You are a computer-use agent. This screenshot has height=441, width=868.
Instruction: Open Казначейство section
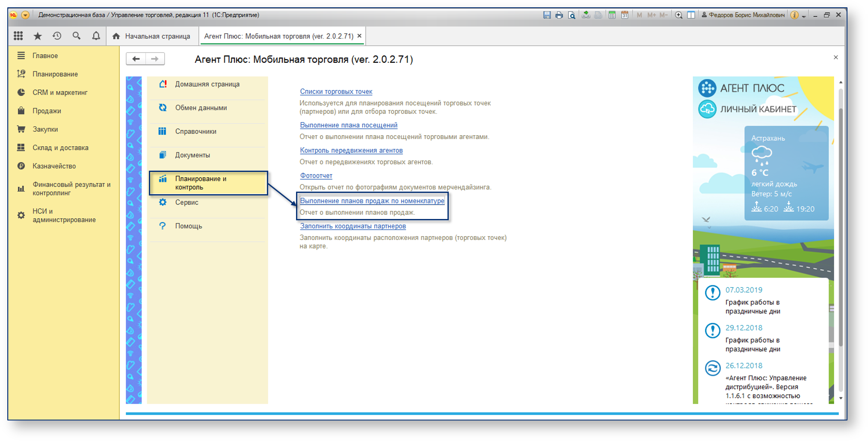[x=63, y=166]
